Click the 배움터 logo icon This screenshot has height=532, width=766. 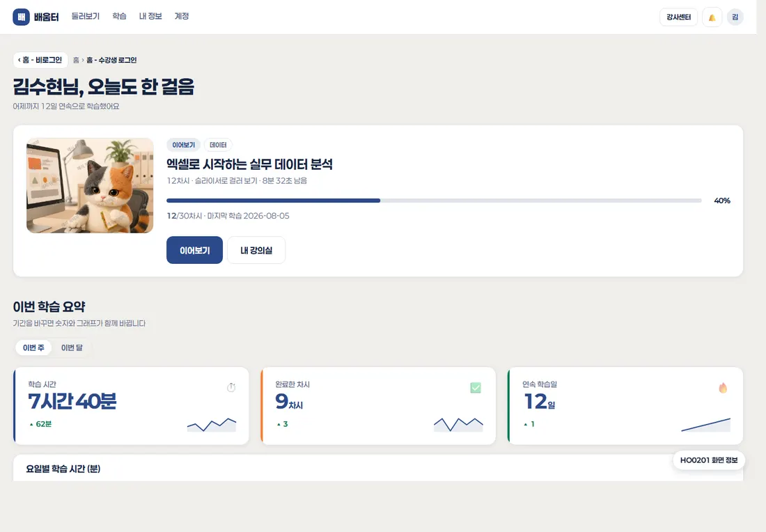tap(21, 17)
